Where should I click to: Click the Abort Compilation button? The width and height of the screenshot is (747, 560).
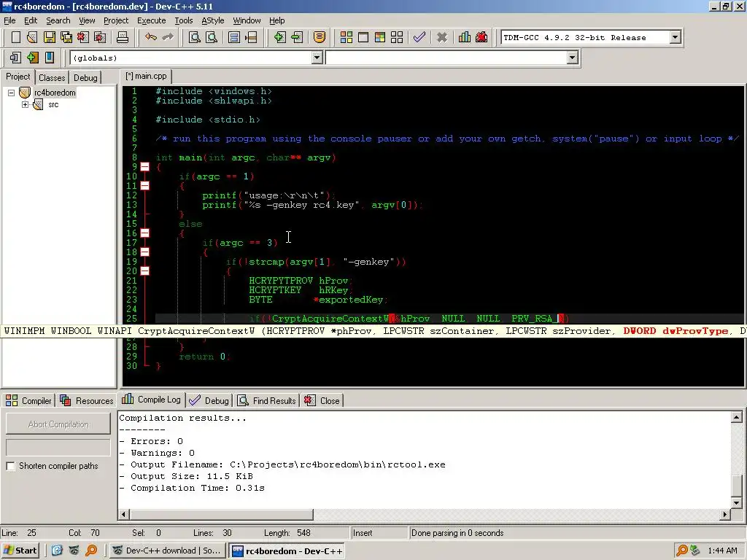pyautogui.click(x=58, y=424)
